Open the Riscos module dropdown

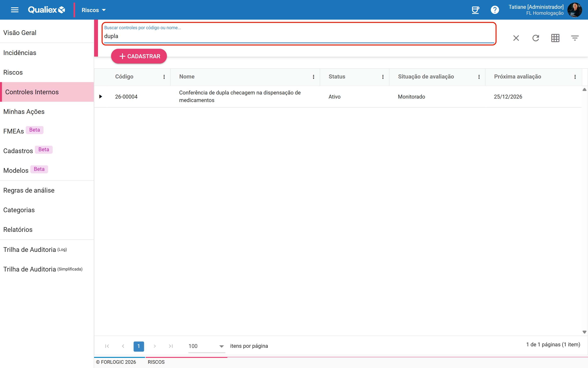94,10
